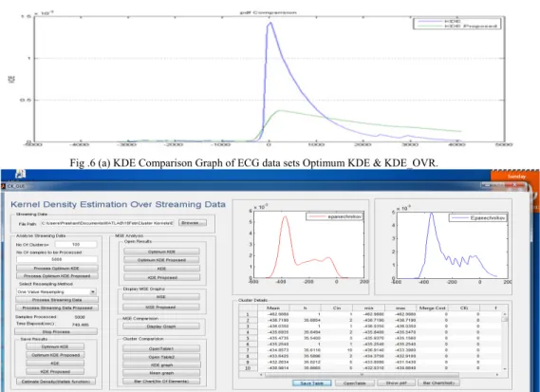Click right arrow of table horizontal scrollbar
Image resolution: width=540 pixels, height=392 pixels.
[x=497, y=374]
